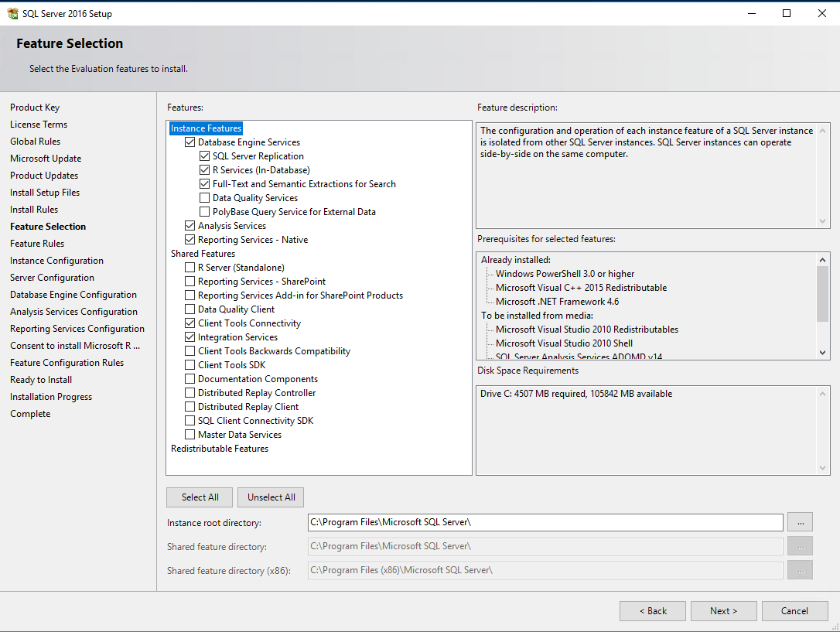Image resolution: width=840 pixels, height=632 pixels.
Task: Enable Data Quality Client checkbox
Action: (190, 309)
